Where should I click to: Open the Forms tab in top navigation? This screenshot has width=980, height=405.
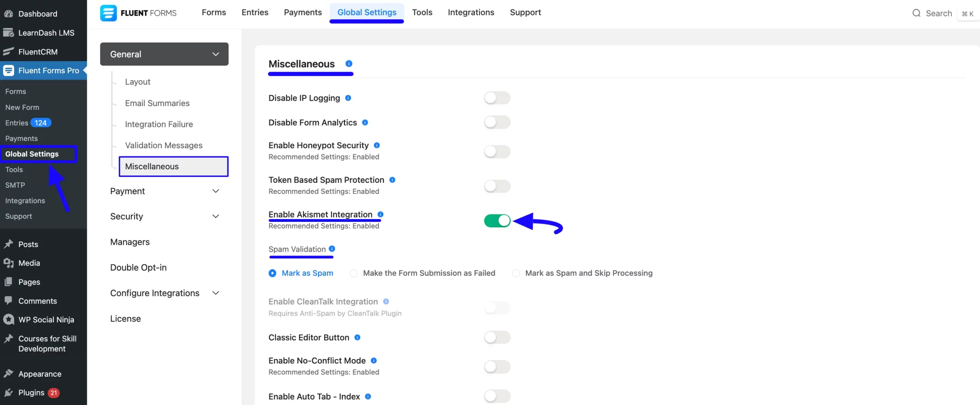pyautogui.click(x=214, y=12)
